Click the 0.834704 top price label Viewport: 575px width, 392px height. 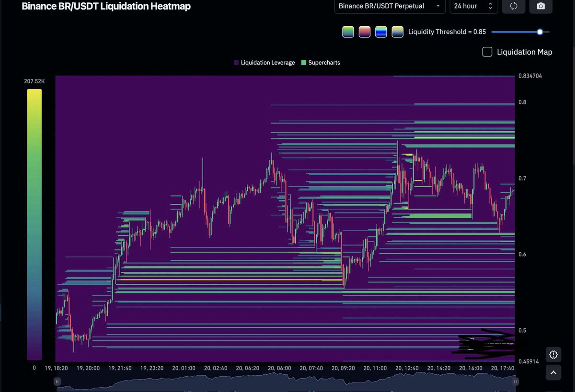point(531,76)
